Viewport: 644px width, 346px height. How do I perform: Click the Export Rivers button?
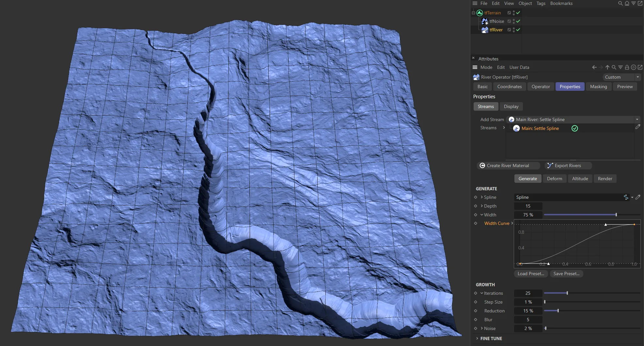(568, 165)
